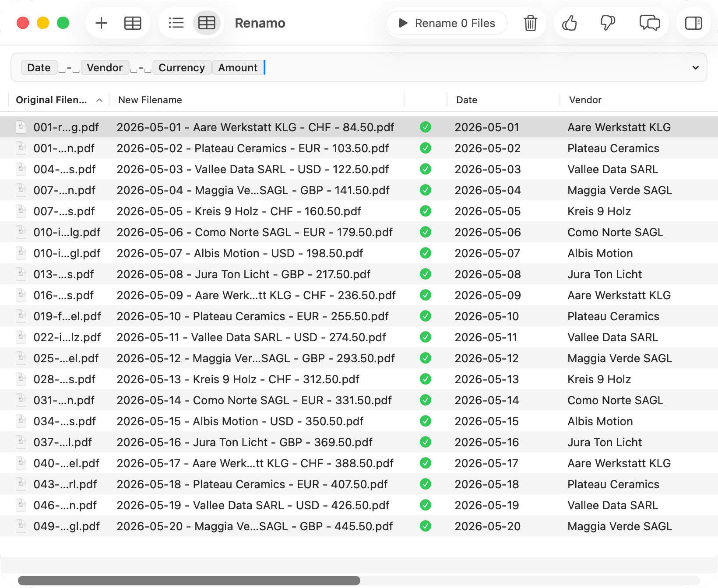Screen dimensions: 718x588
Task: Expand the filename template dropdown chevron
Action: [x=695, y=67]
